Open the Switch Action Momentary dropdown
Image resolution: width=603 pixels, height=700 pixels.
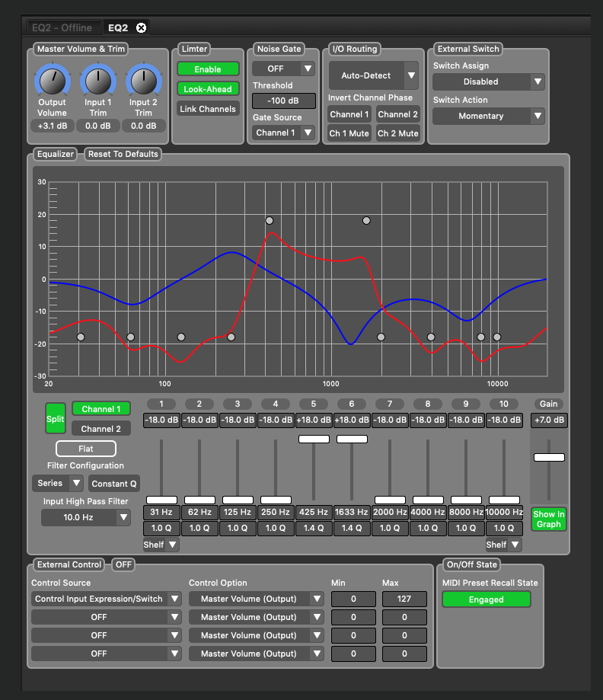538,116
